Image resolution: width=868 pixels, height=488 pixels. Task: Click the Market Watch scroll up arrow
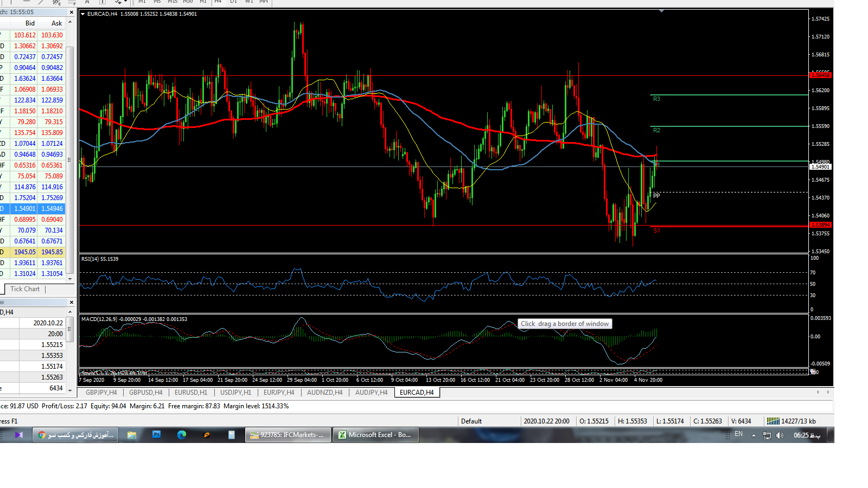tap(70, 22)
